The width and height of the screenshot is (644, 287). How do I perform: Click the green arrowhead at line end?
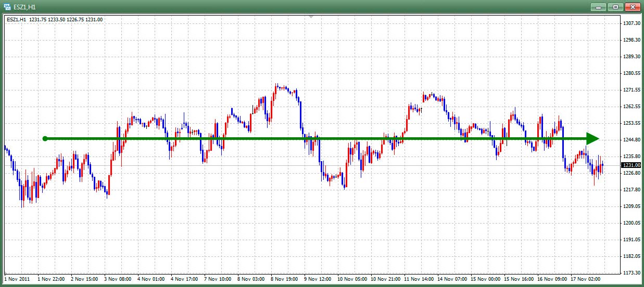592,139
